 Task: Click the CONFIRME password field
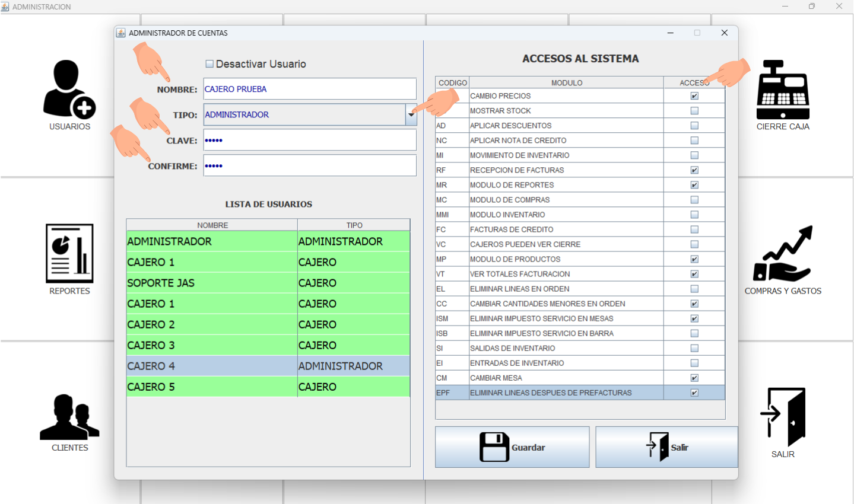[x=309, y=166]
